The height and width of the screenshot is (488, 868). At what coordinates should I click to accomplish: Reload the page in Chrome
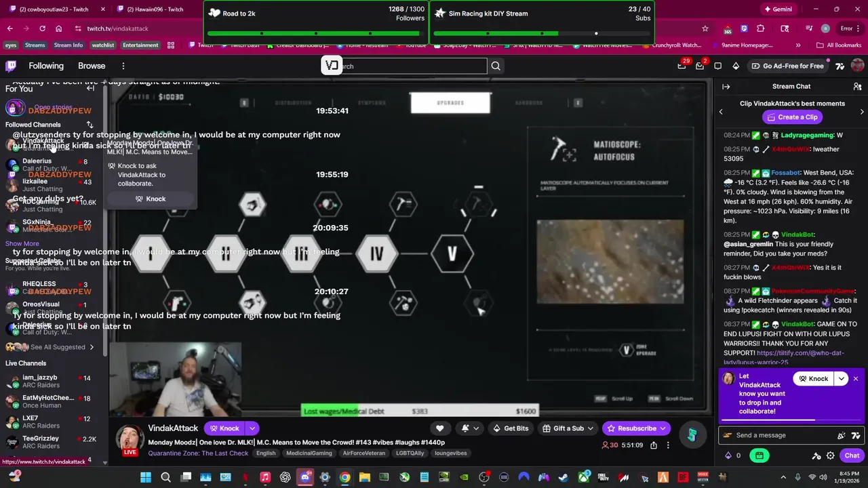click(x=42, y=28)
